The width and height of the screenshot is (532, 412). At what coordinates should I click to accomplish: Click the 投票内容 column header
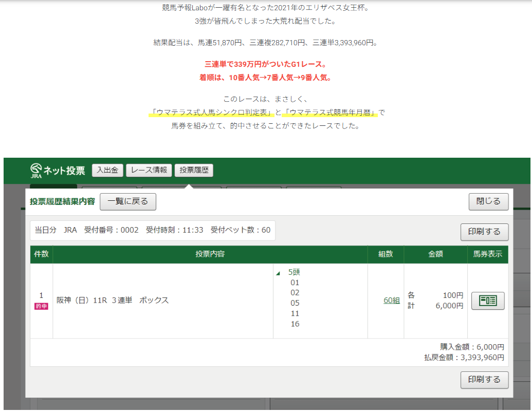click(x=210, y=254)
